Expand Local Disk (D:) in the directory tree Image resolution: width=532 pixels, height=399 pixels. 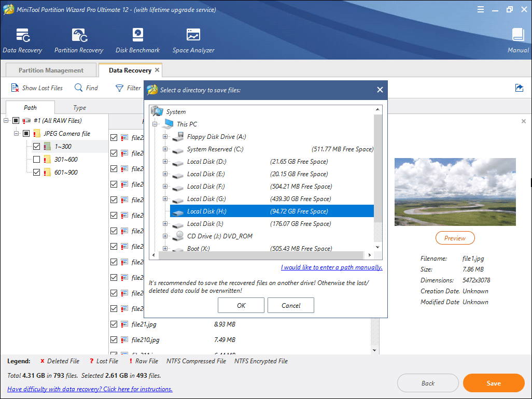click(165, 162)
